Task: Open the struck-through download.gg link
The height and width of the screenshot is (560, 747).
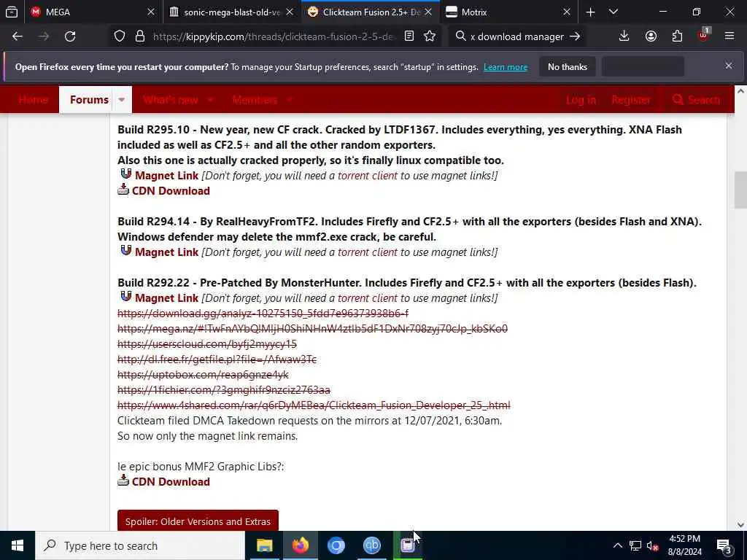Action: [x=263, y=314]
